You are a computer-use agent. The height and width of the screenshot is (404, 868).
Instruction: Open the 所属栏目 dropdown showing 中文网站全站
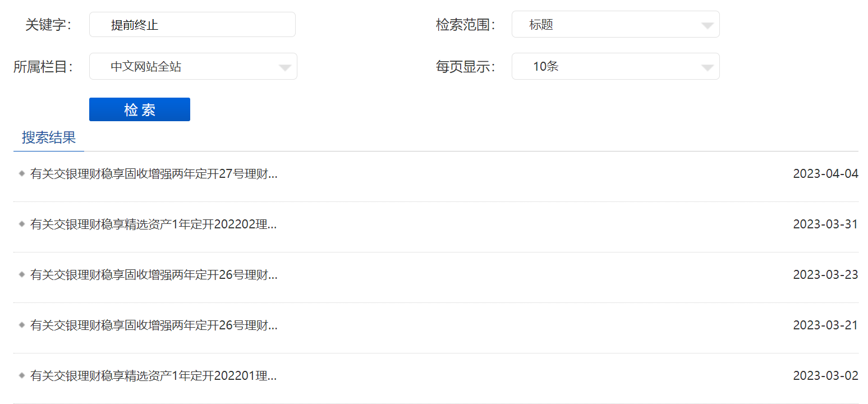click(192, 67)
